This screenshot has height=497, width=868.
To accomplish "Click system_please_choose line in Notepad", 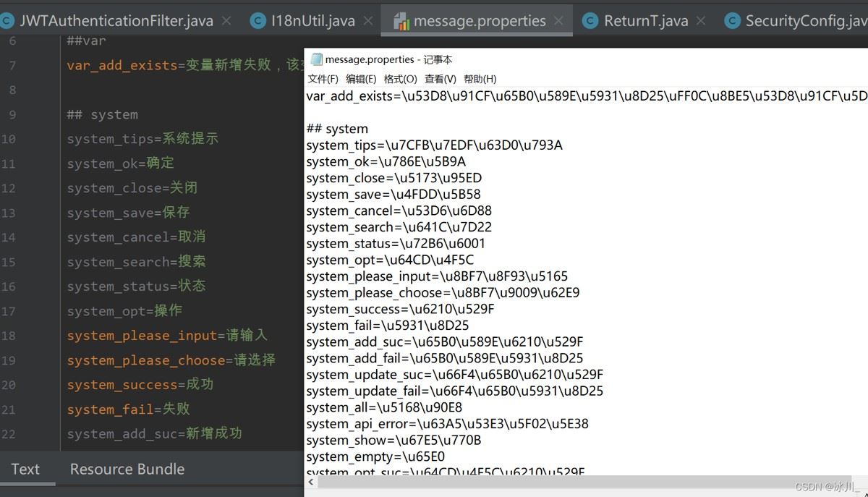I will pyautogui.click(x=443, y=293).
